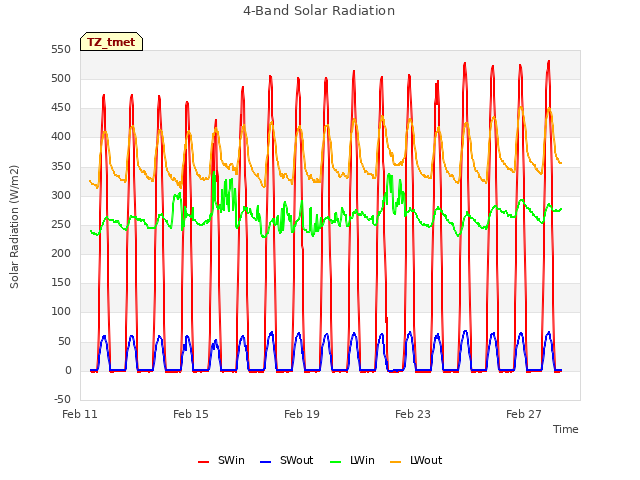Screen dimensions: 640x480
Task: Toggle the LWout legend entry
Action: (416, 460)
